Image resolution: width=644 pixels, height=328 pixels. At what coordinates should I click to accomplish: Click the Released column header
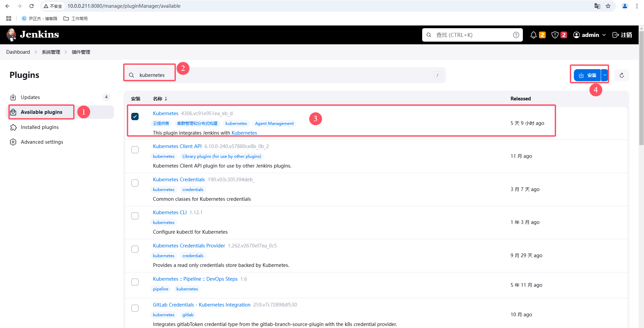click(521, 99)
